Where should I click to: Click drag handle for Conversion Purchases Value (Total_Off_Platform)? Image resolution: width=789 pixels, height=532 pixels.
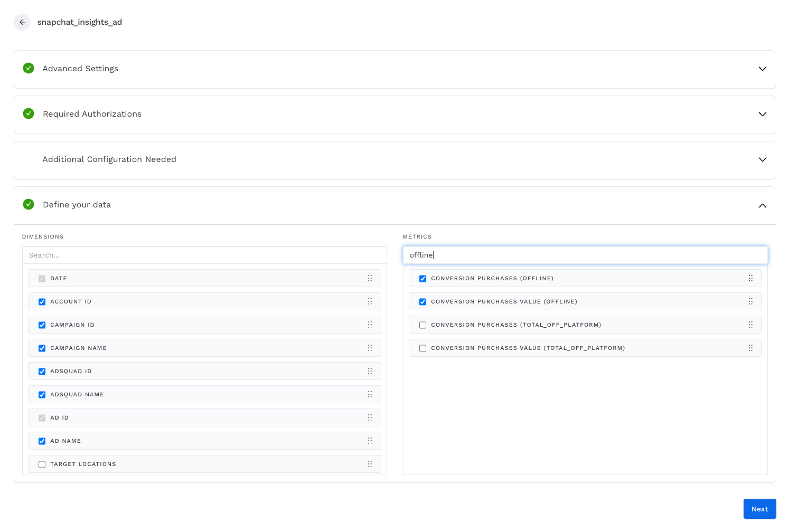tap(750, 348)
